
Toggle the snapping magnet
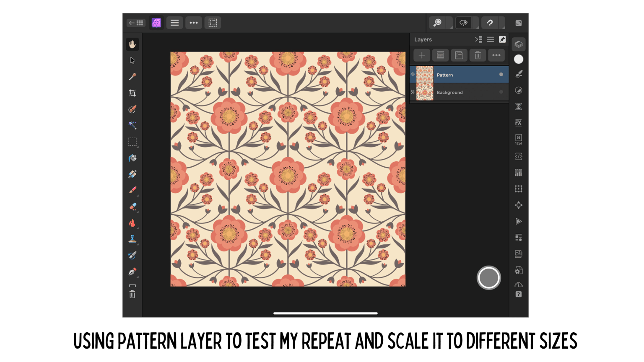490,23
